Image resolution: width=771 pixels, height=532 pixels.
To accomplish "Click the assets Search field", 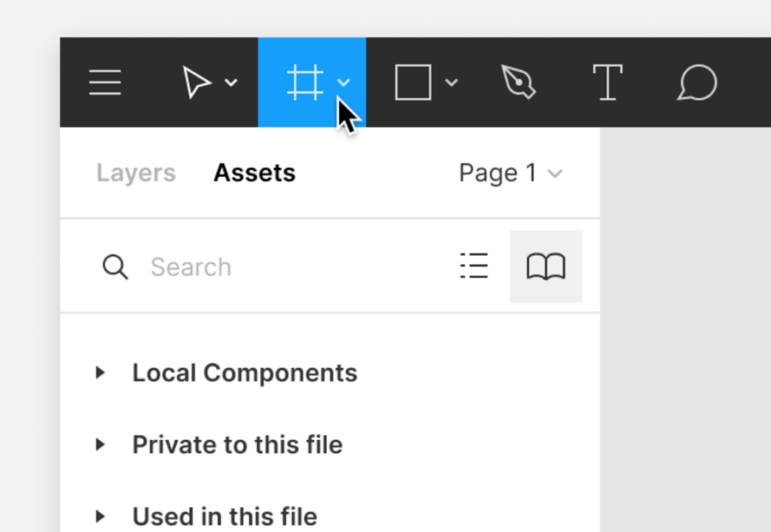I will tap(286, 267).
